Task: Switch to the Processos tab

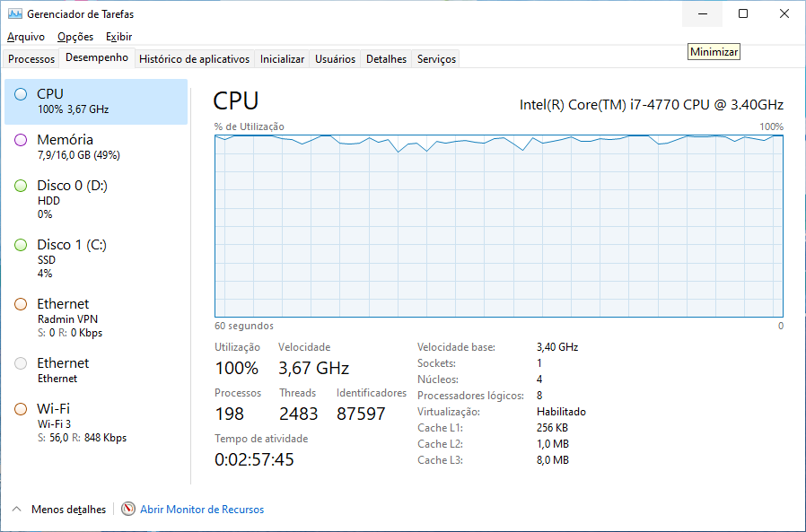Action: pyautogui.click(x=31, y=58)
